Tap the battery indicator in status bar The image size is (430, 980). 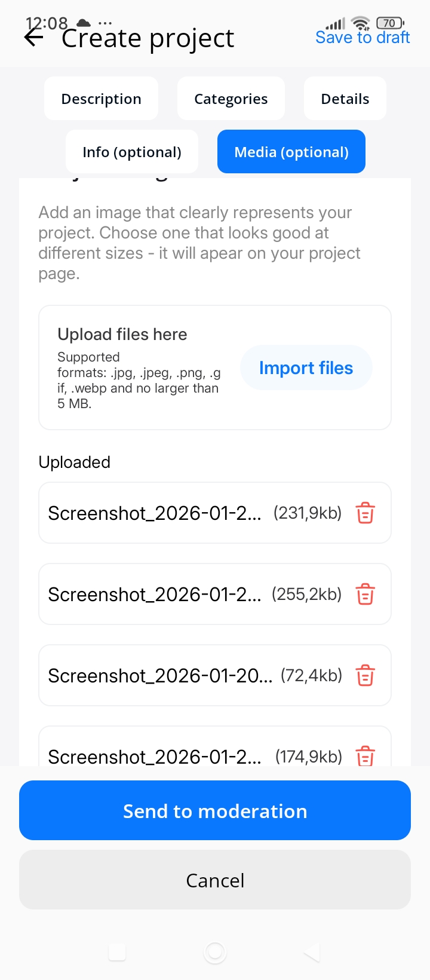[x=390, y=23]
